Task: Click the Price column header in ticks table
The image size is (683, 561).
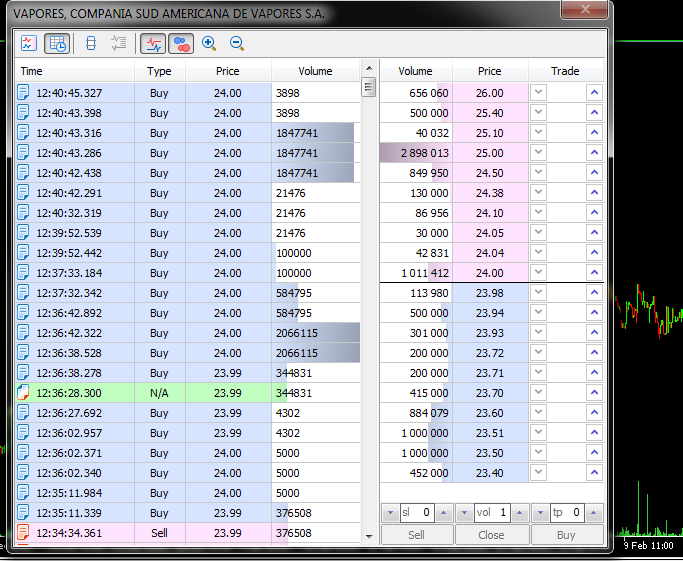Action: coord(227,71)
